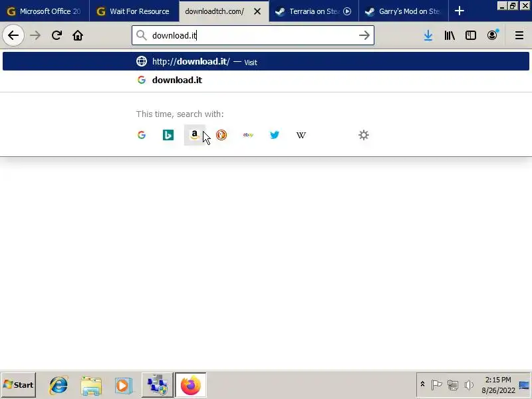Close the downloadtch.com tab
The width and height of the screenshot is (532, 399).
pos(257,11)
